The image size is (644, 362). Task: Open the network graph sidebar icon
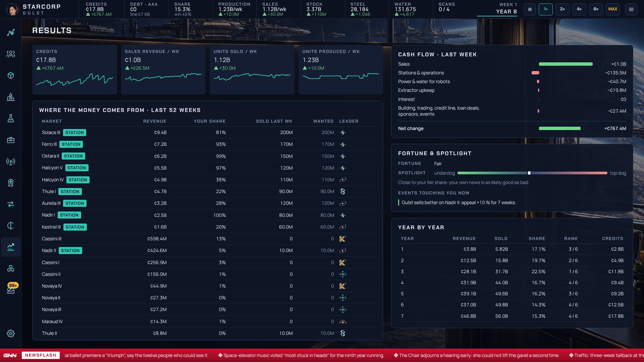point(11,33)
